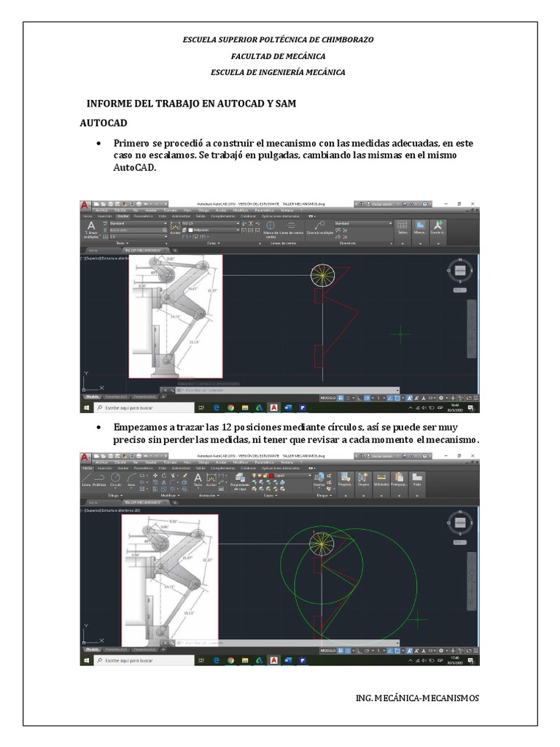Click the Línea de centro tool
Image resolution: width=560 pixels, height=747 pixels.
(x=292, y=228)
